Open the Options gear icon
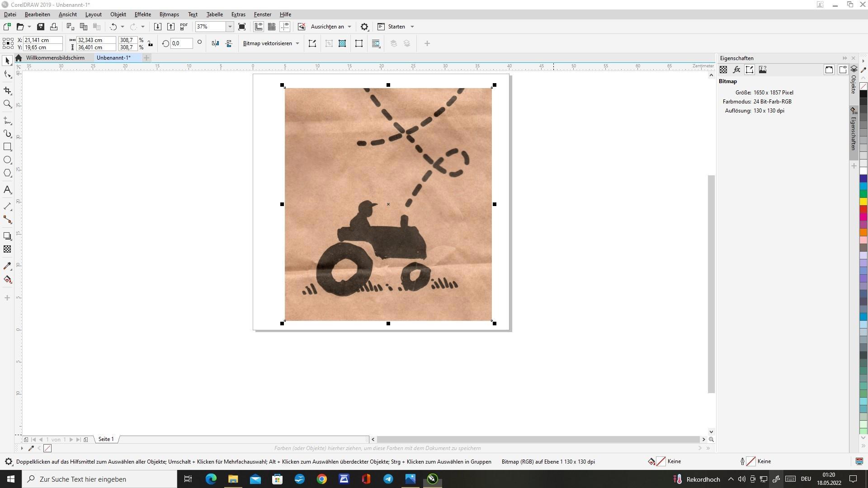This screenshot has height=488, width=868. [364, 27]
